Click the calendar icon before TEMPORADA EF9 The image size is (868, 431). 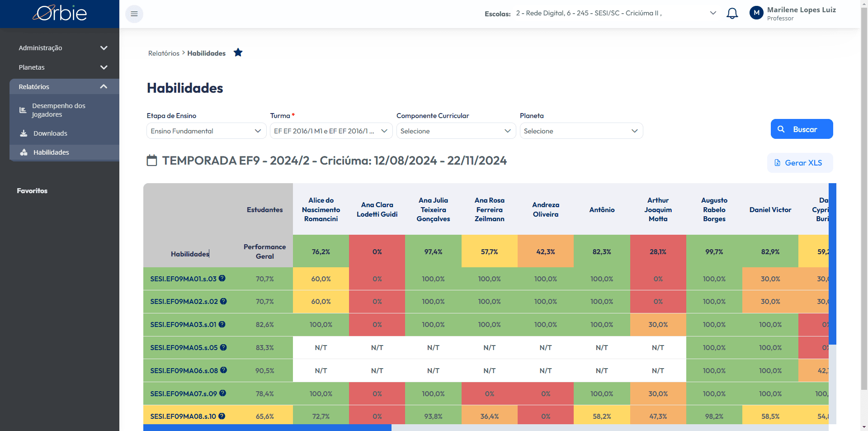point(152,161)
